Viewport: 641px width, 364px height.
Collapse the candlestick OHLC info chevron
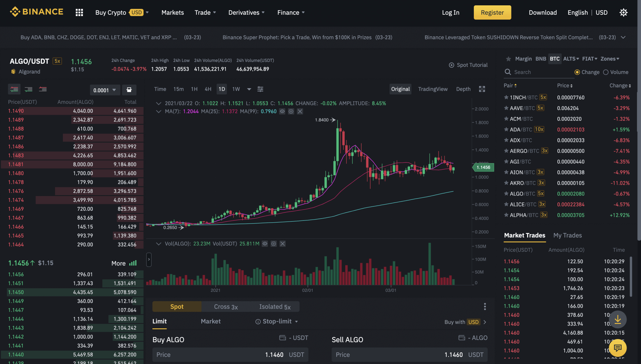point(159,103)
